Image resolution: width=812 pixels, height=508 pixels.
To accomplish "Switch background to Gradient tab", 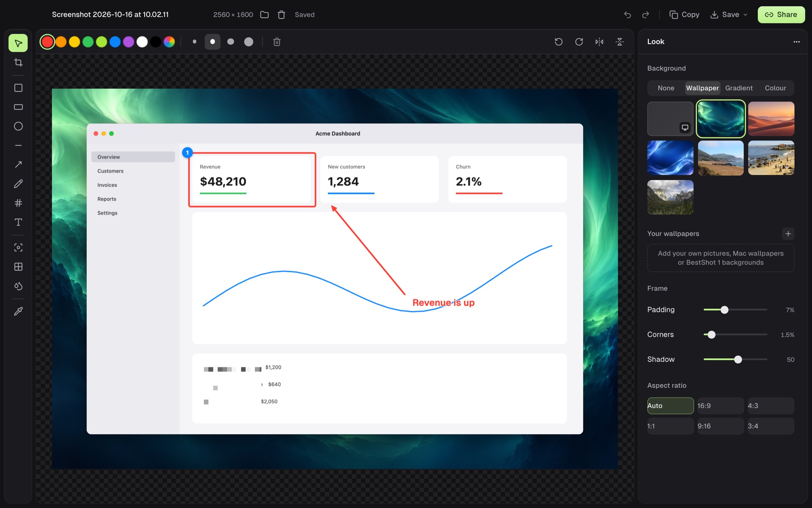I will [x=739, y=88].
